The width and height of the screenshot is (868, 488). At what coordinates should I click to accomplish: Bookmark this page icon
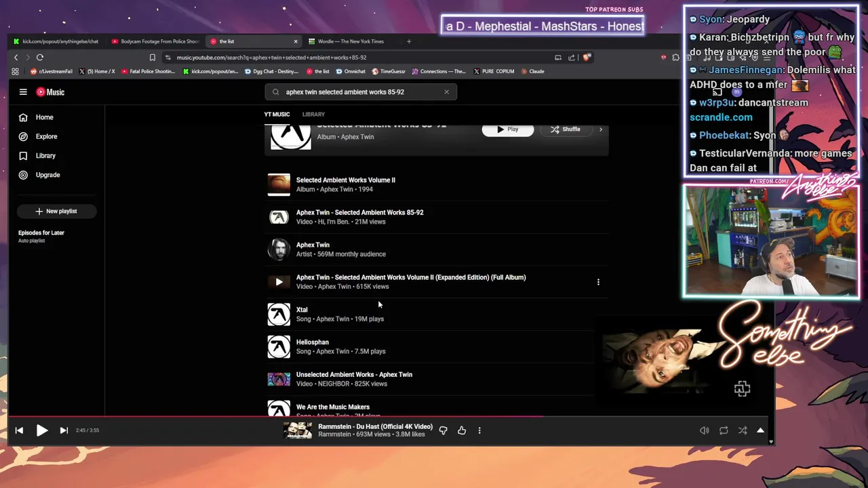point(152,58)
